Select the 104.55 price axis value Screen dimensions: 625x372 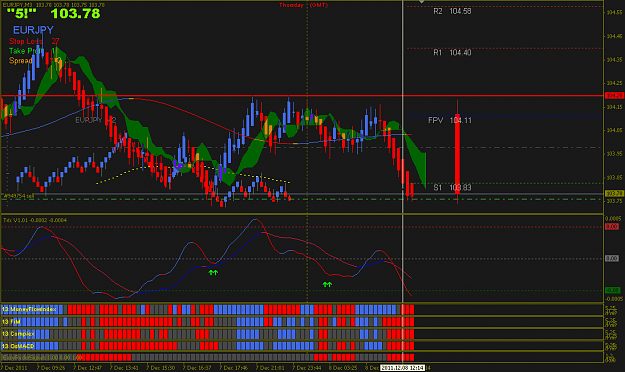point(614,12)
